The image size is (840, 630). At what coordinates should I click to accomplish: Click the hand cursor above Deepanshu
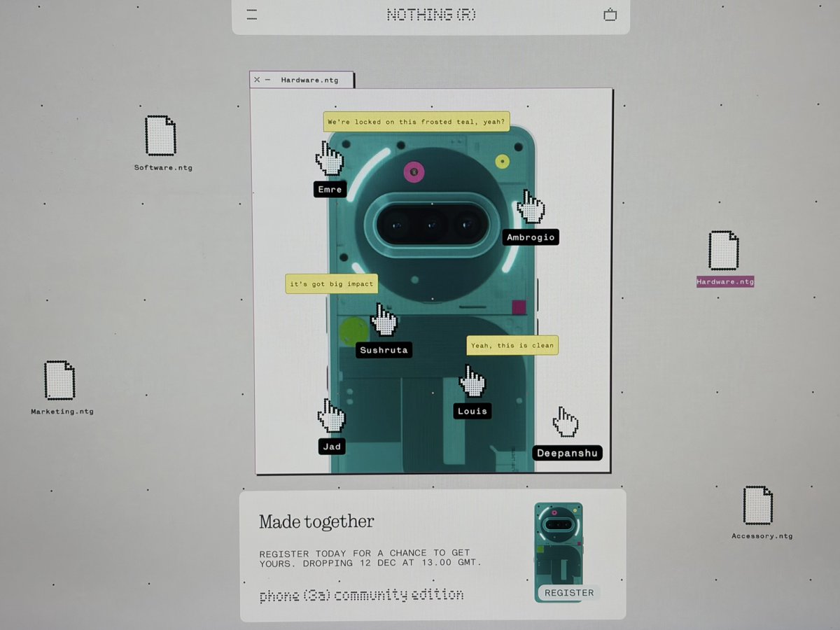(x=565, y=422)
